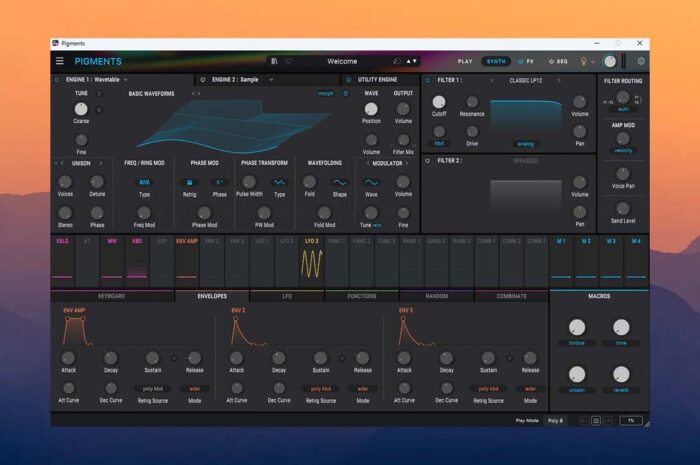Screen dimensions: 700x465
Task: Open ENV AMP adsr Mode dropdown
Action: [x=195, y=389]
